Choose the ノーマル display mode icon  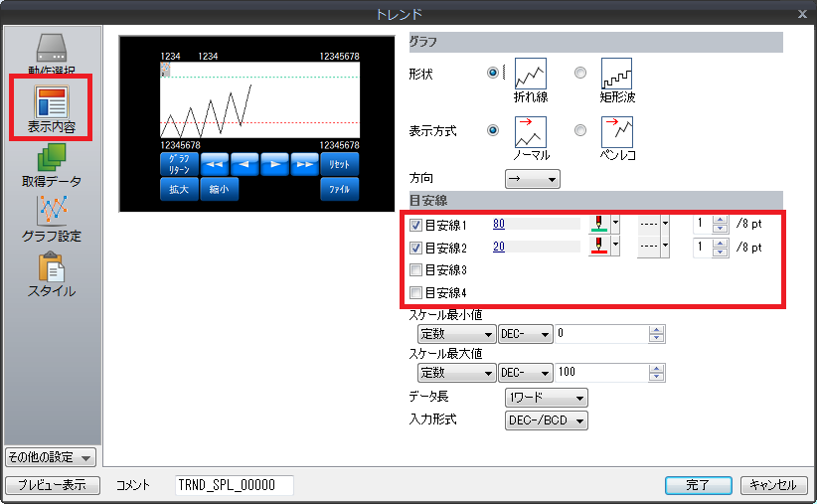[530, 132]
